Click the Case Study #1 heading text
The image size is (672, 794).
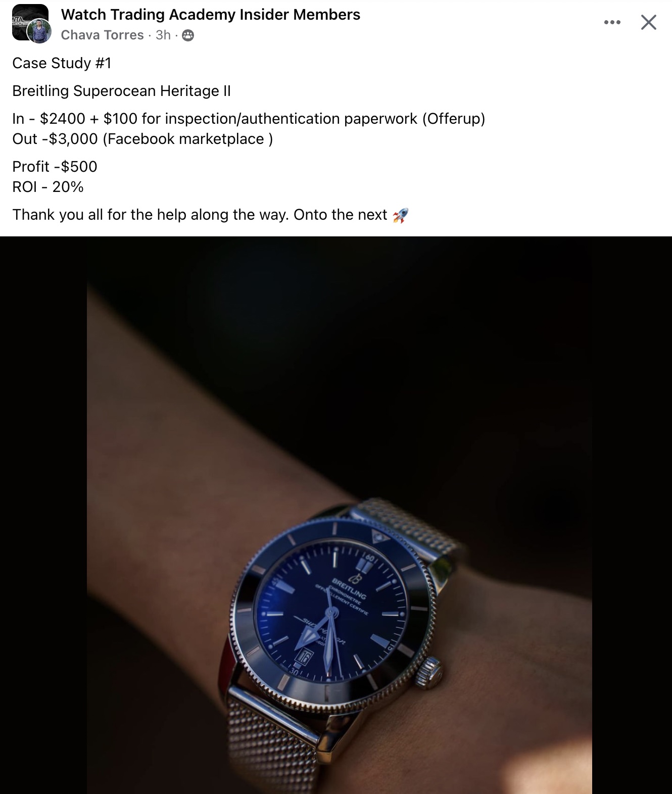(62, 63)
